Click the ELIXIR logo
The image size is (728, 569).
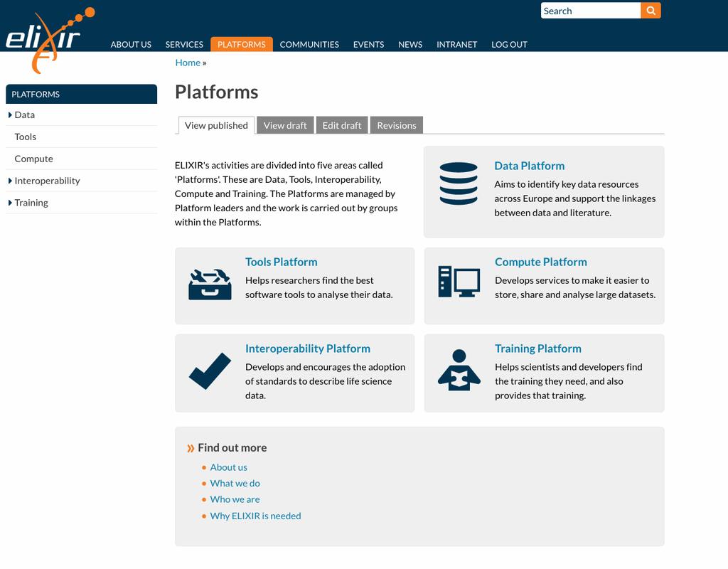tap(50, 40)
